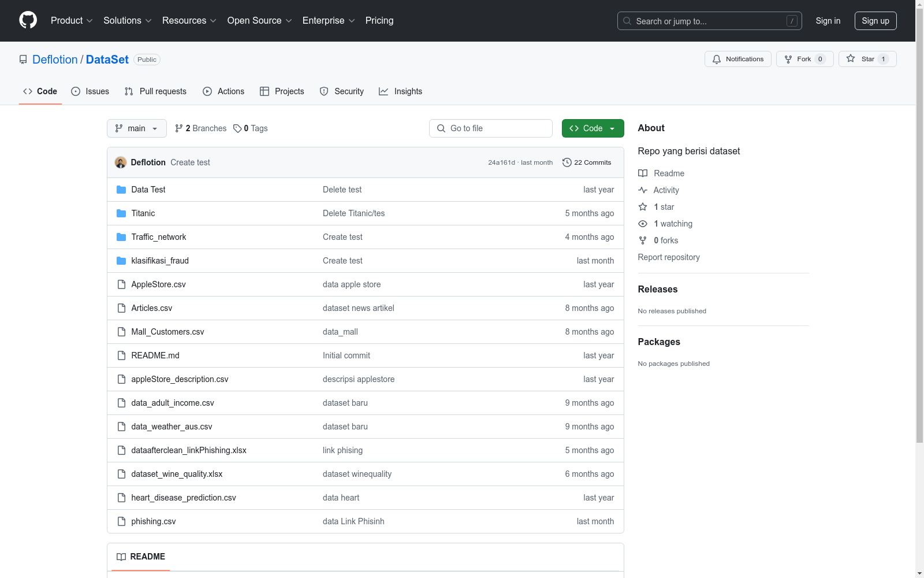Click the heart_disease_prediction.csv file icon
The width and height of the screenshot is (924, 578).
point(121,498)
